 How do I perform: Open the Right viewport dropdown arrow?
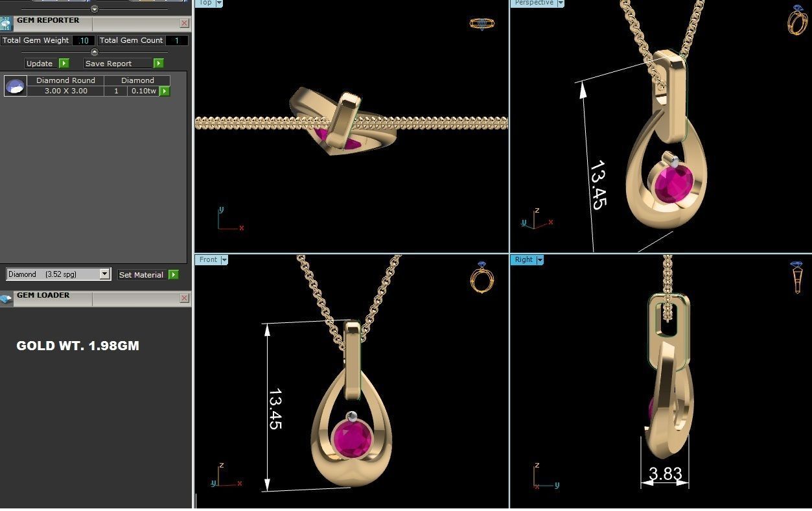tap(540, 259)
